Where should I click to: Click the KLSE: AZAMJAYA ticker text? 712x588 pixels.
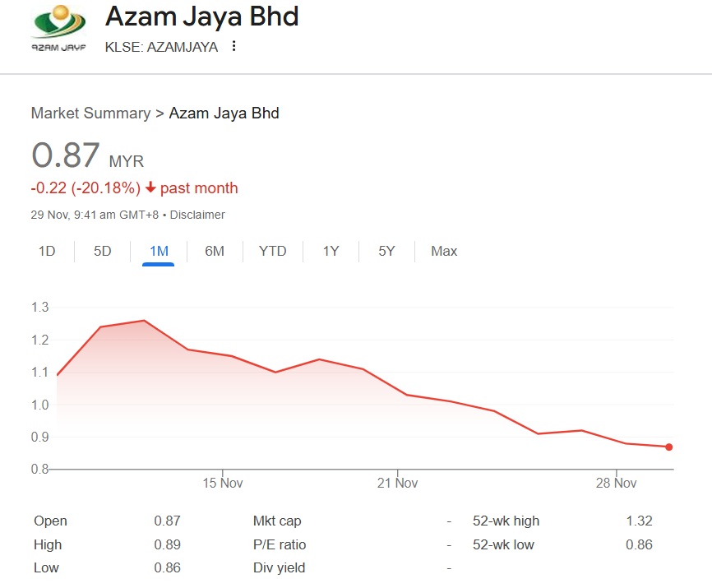pos(162,47)
